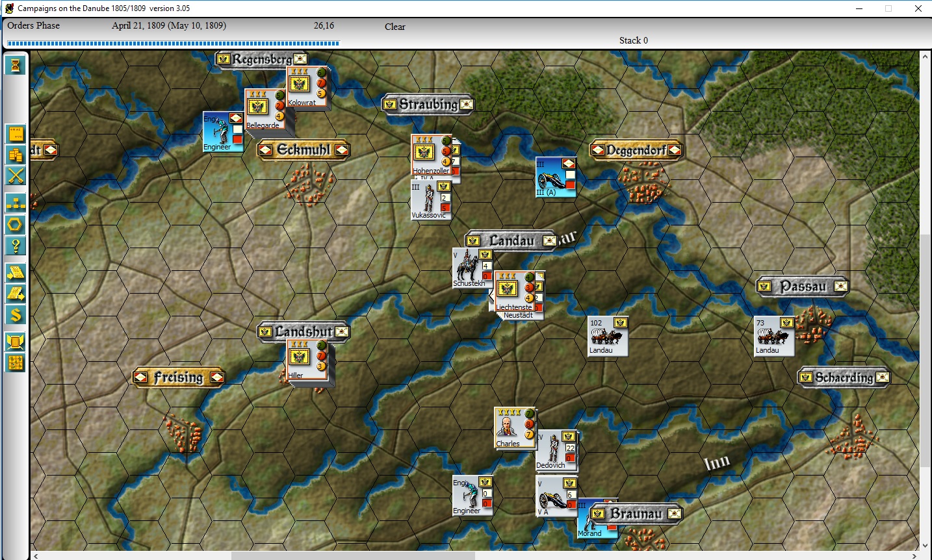Select the Landau supply wagon numbered 102
The height and width of the screenshot is (560, 932).
click(608, 336)
